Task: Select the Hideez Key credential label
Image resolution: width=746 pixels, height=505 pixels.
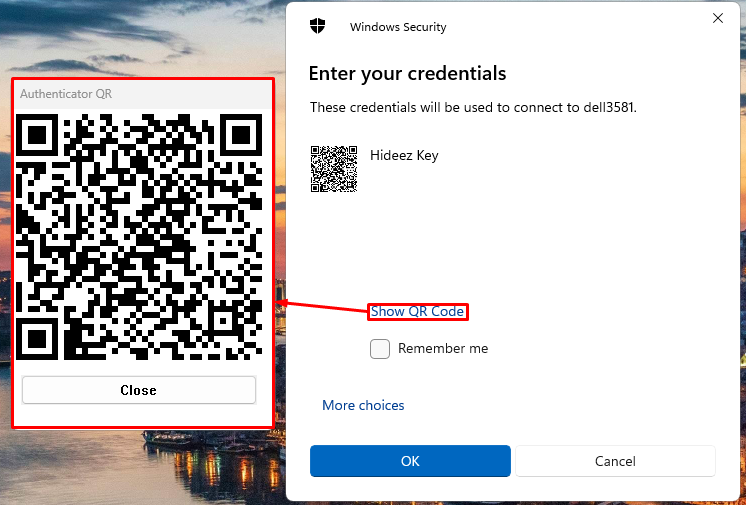Action: 404,155
